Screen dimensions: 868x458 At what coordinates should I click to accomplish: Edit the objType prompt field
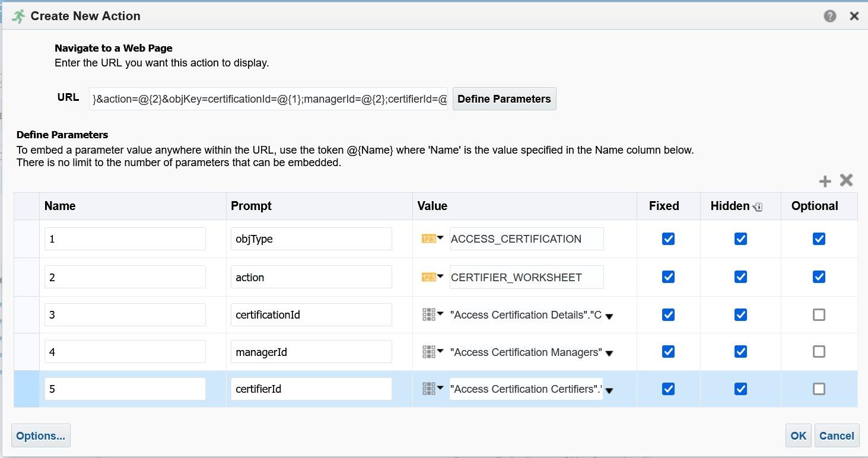[x=311, y=238]
